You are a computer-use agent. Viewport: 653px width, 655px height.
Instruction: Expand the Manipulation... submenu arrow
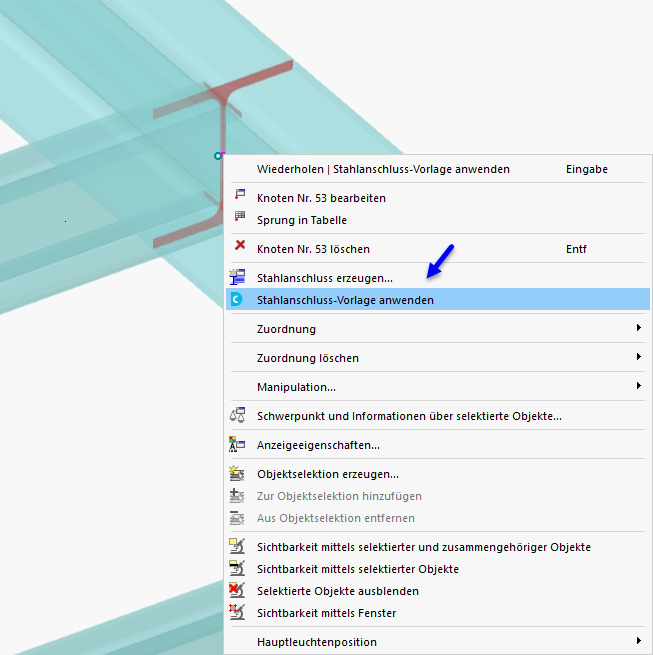(638, 385)
